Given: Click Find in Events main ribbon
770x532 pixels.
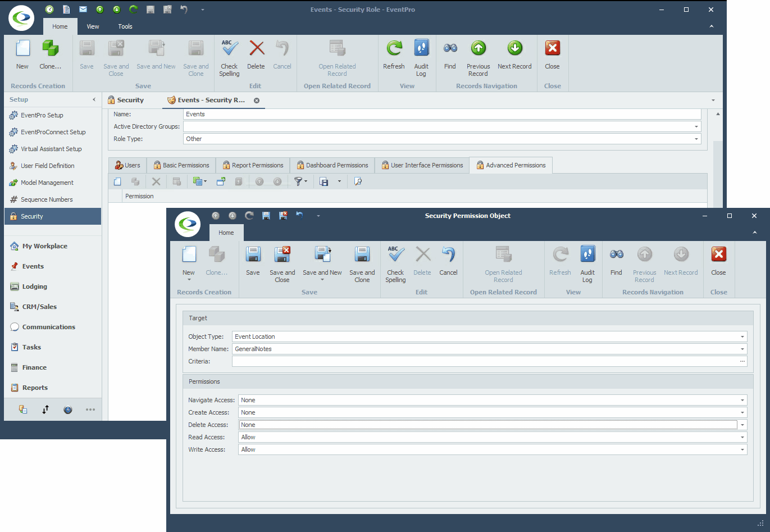Looking at the screenshot, I should (450, 54).
